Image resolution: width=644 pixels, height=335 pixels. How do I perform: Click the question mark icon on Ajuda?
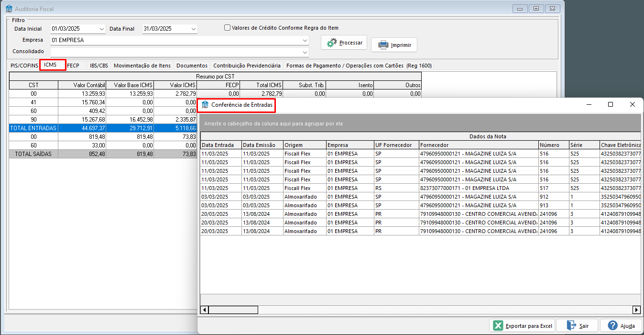(612, 326)
